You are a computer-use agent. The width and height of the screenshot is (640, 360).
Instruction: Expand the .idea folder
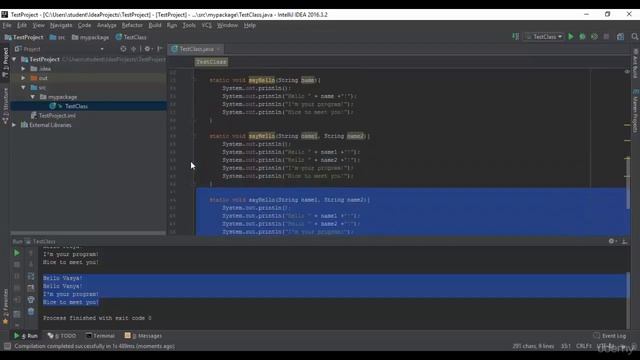(24, 69)
